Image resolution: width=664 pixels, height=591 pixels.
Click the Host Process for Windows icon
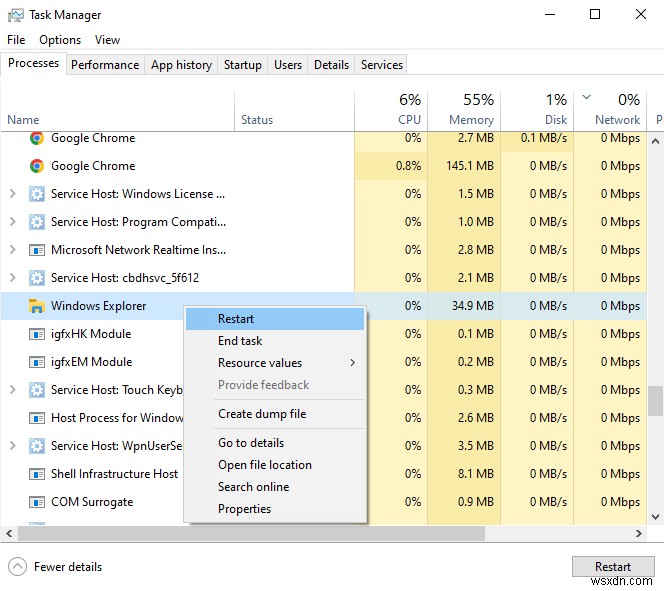click(x=37, y=418)
